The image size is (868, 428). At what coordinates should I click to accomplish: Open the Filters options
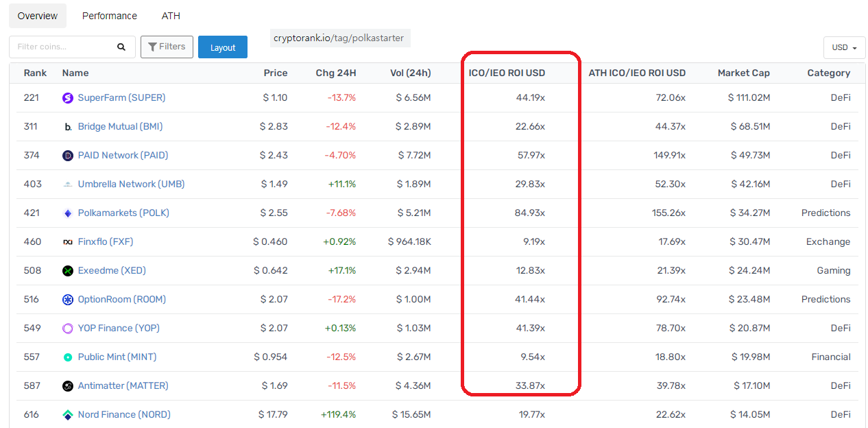tap(167, 47)
